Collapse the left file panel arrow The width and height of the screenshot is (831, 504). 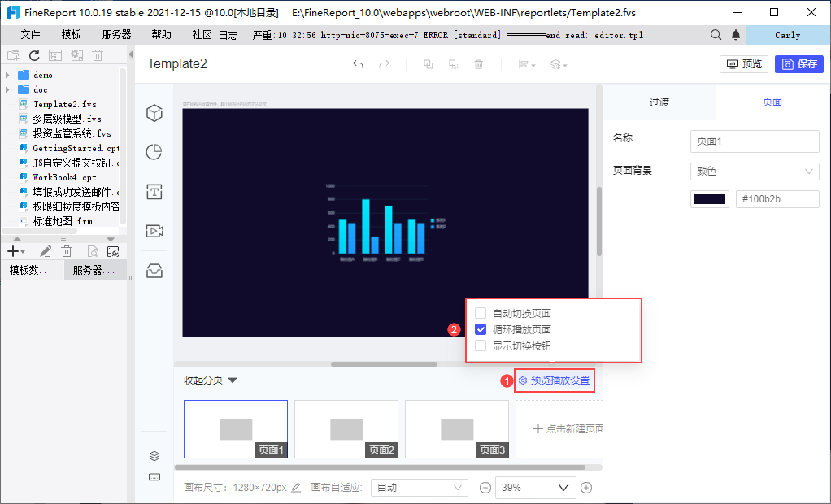tap(131, 54)
